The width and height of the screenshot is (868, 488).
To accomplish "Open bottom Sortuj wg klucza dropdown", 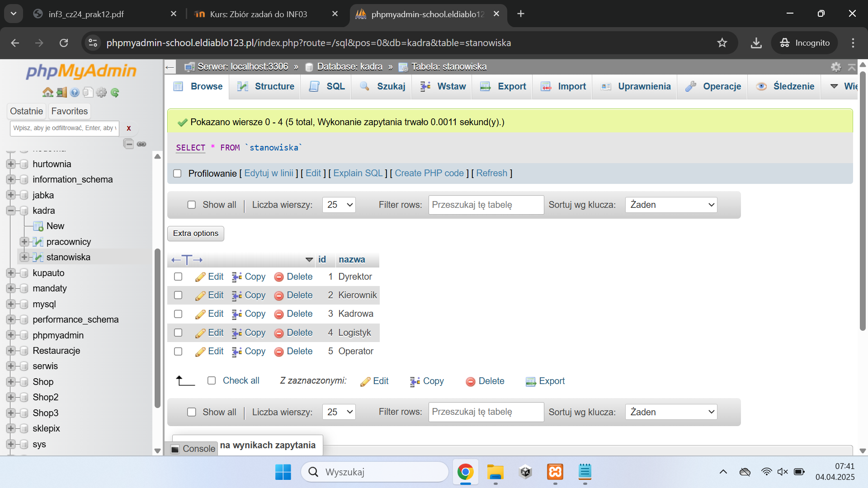I will click(671, 412).
